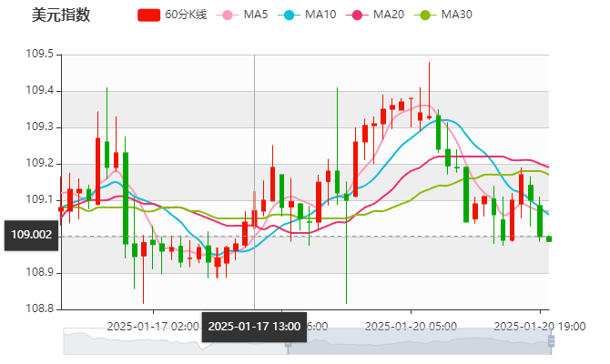Hide the MA10 series via its label
This screenshot has height=364, width=610.
(320, 15)
